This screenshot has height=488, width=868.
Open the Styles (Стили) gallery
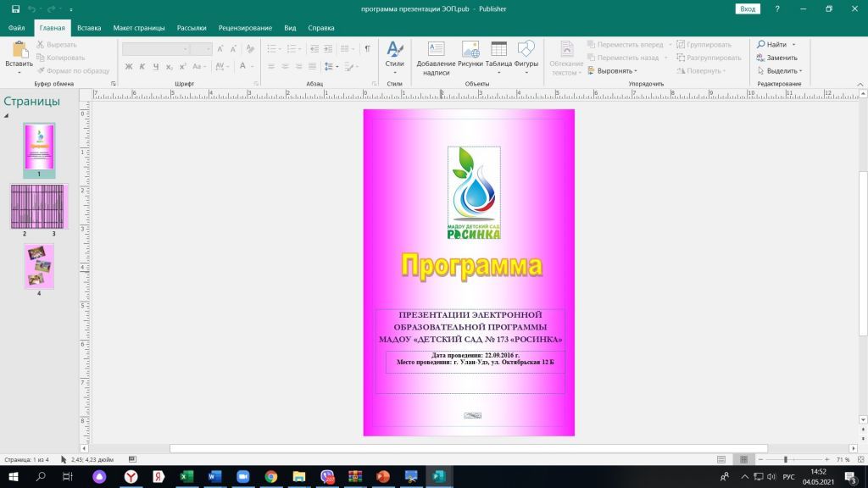[394, 55]
